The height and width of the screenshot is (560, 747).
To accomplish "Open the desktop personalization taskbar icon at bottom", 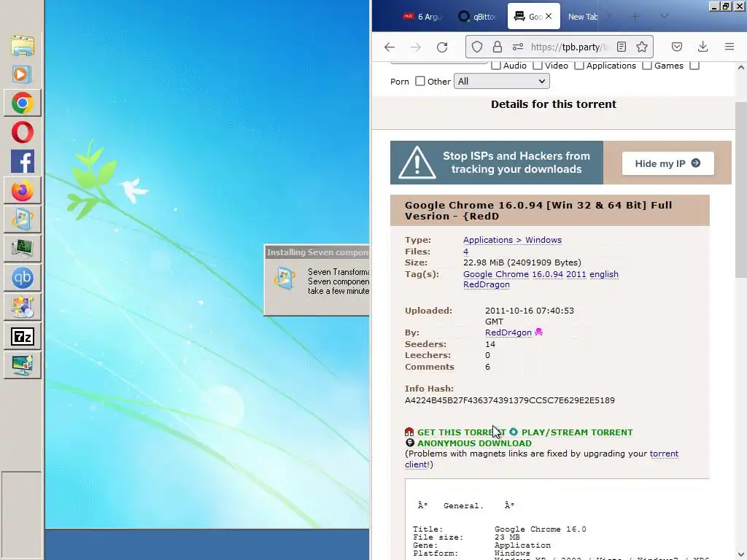I will pyautogui.click(x=23, y=366).
